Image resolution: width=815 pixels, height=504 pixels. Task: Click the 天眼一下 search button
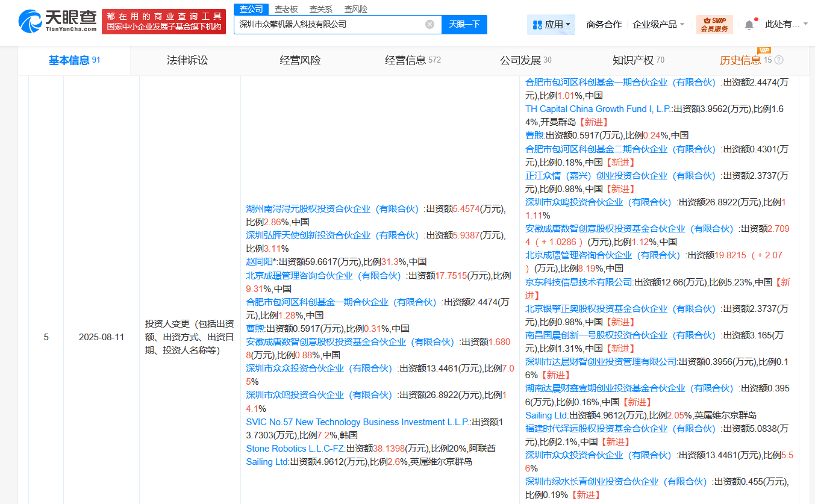pyautogui.click(x=464, y=24)
